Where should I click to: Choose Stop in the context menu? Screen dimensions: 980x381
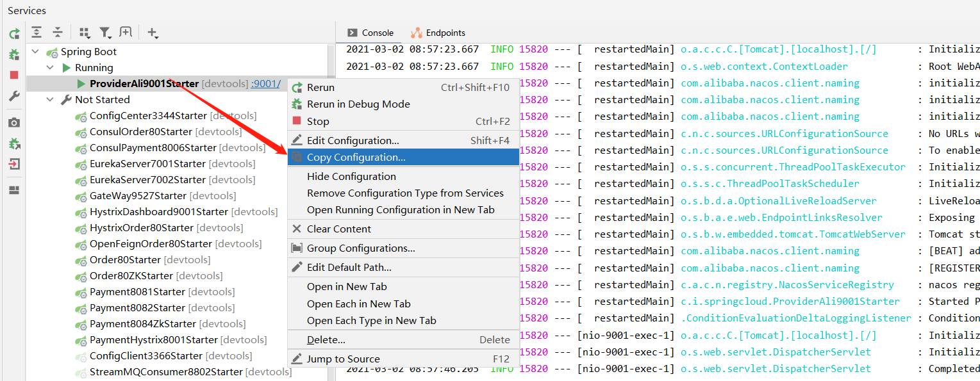tap(403, 121)
